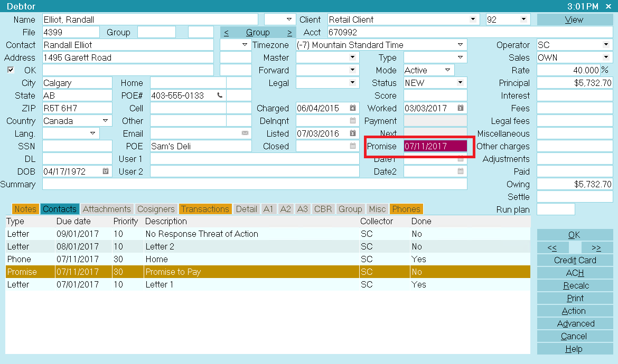Switch to the Transactions tab

(x=205, y=209)
